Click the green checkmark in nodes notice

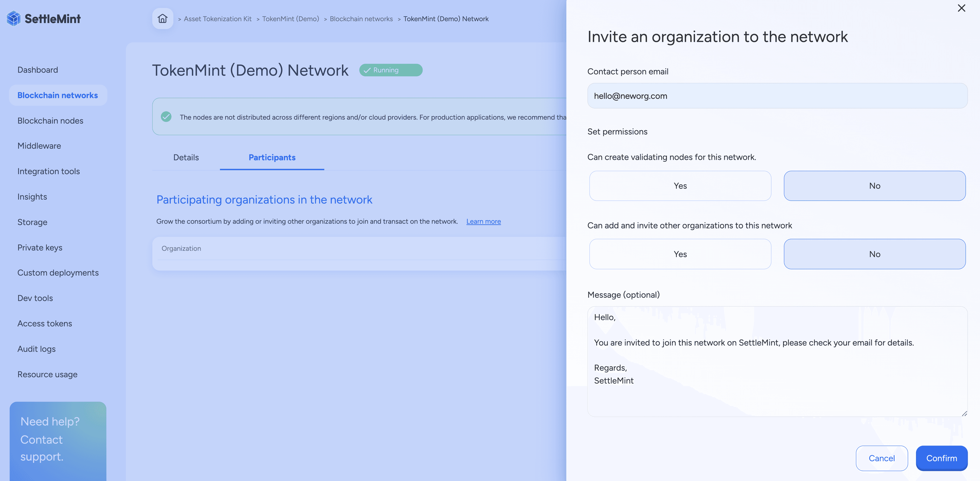point(166,117)
